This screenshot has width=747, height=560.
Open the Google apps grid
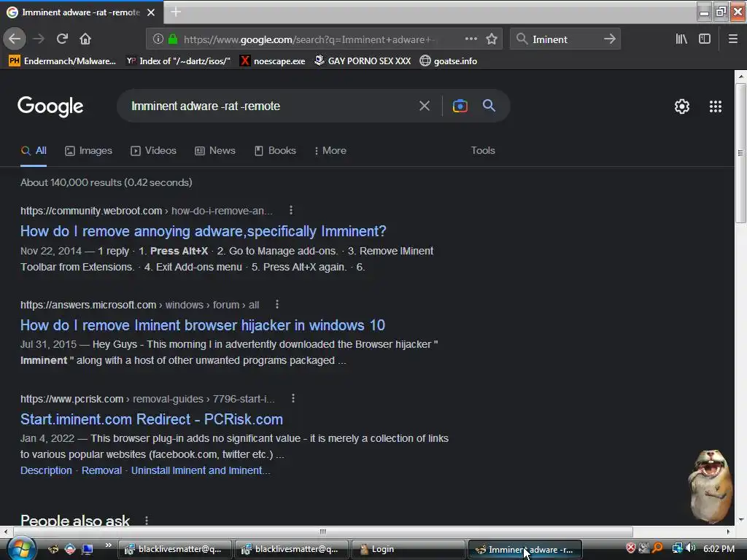click(x=715, y=106)
